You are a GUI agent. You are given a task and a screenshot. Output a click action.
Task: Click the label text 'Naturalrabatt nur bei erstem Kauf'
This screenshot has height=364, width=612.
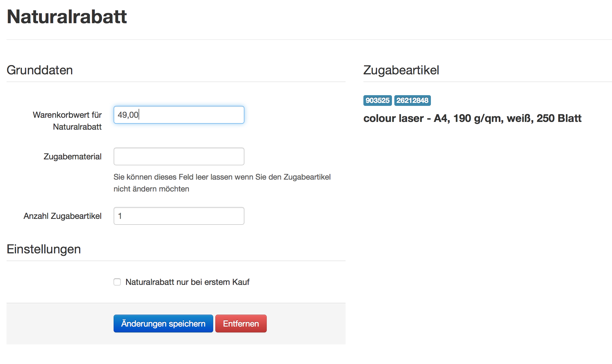pos(187,282)
